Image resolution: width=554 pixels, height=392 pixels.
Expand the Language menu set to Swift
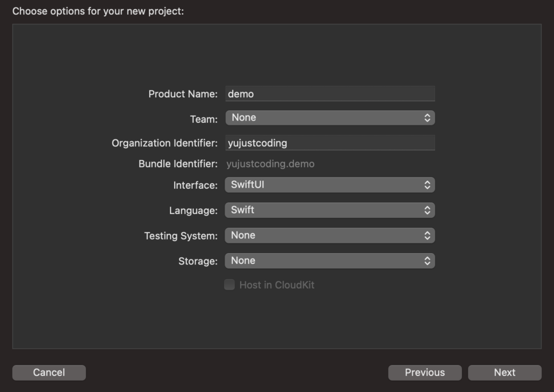[325, 210]
